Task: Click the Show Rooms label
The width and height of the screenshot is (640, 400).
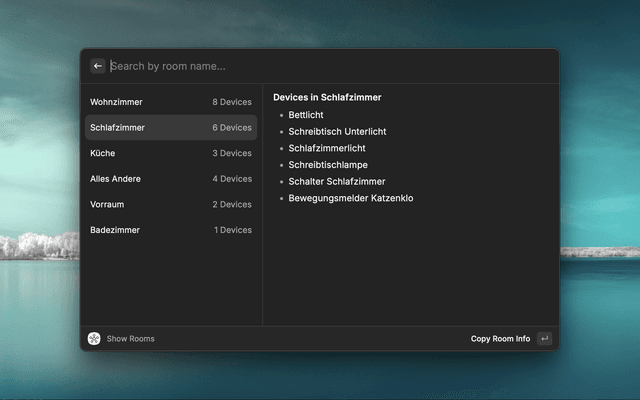Action: (x=130, y=339)
